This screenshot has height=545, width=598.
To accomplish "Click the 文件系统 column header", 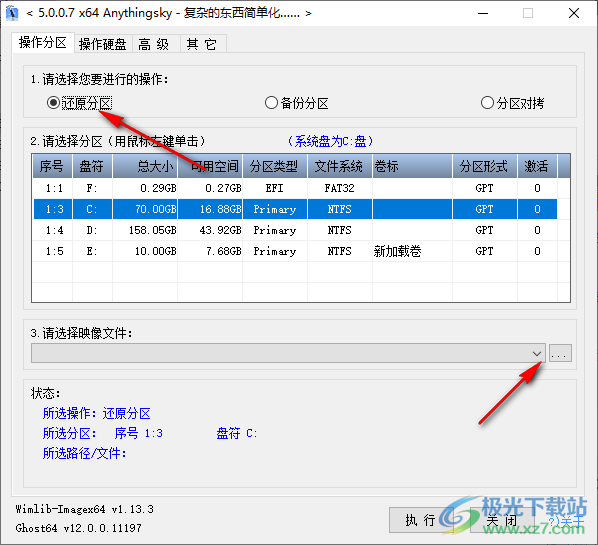I will click(x=340, y=166).
